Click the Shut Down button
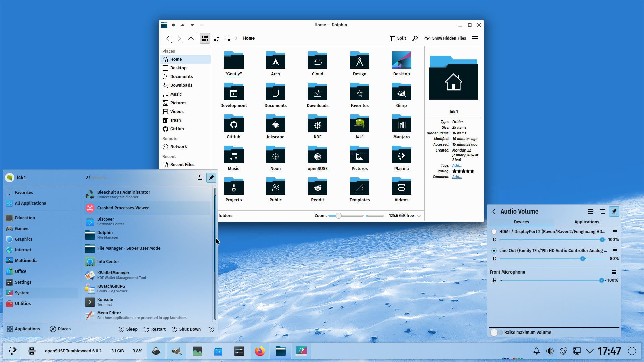The width and height of the screenshot is (644, 362). point(186,329)
